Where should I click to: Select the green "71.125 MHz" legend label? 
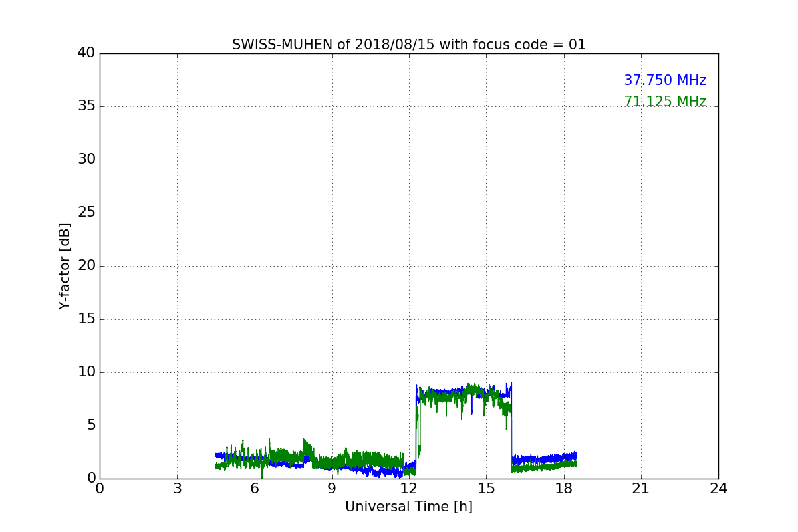[665, 102]
